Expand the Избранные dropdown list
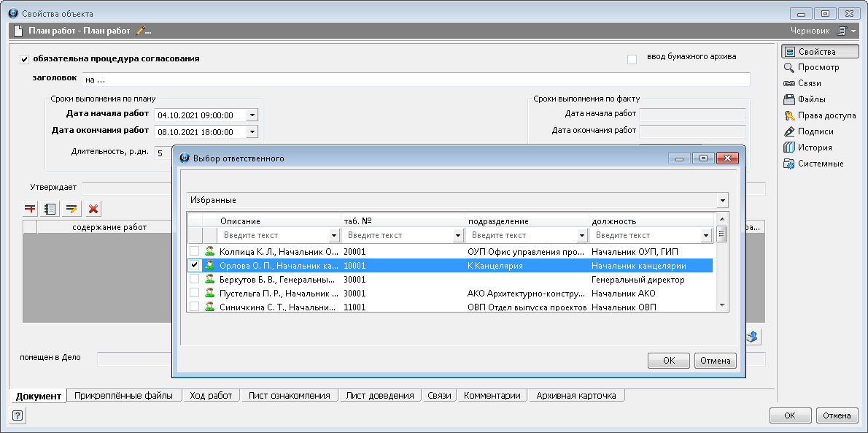 (721, 200)
